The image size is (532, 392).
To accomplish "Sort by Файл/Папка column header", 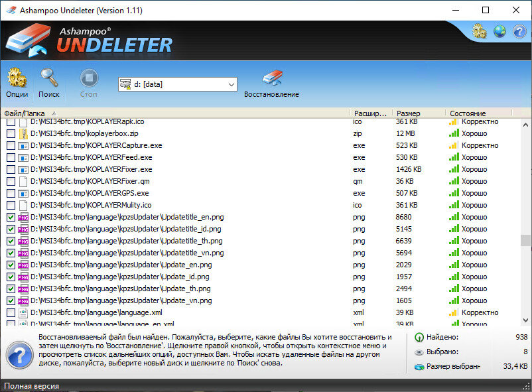I will 174,113.
